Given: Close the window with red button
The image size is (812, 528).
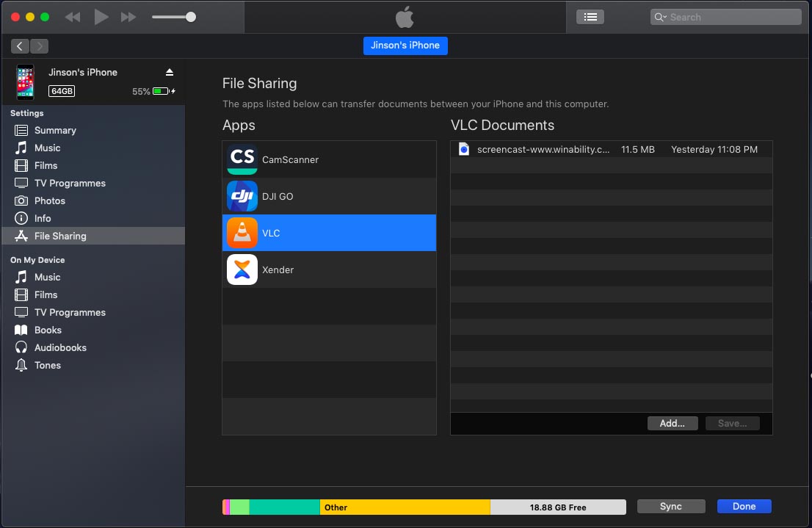Looking at the screenshot, I should pyautogui.click(x=15, y=17).
